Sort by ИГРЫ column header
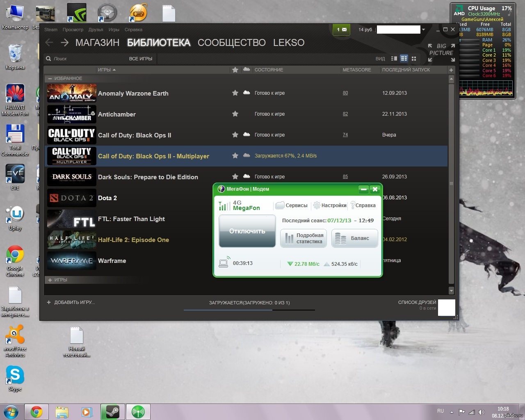 point(107,70)
